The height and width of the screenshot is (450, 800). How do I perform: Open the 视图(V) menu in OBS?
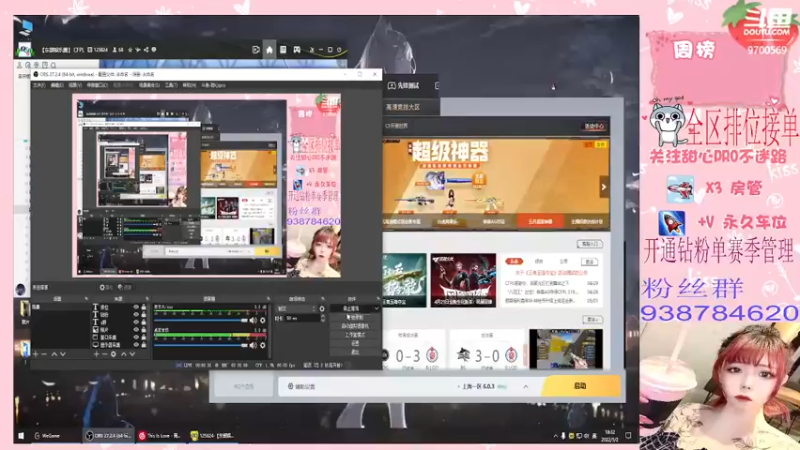75,85
